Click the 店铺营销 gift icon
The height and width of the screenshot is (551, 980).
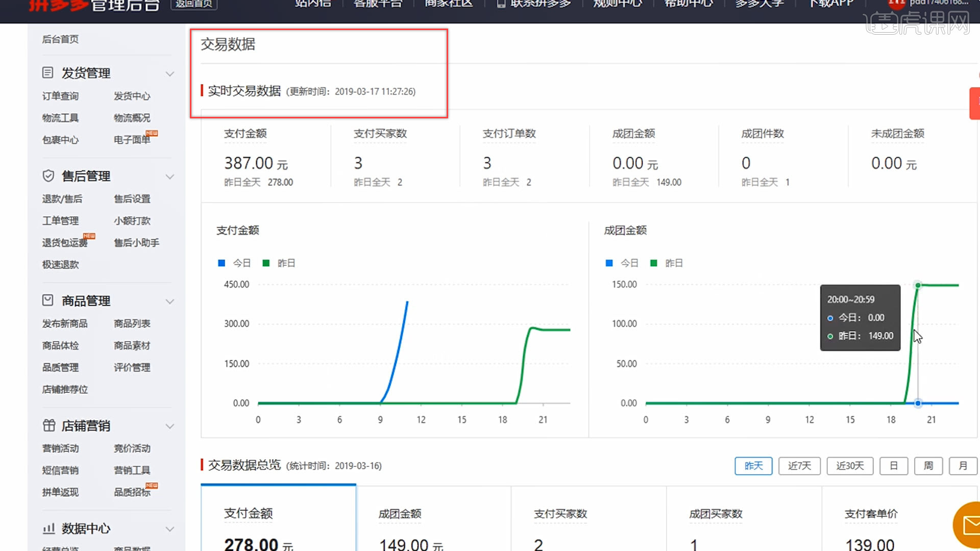(x=48, y=425)
